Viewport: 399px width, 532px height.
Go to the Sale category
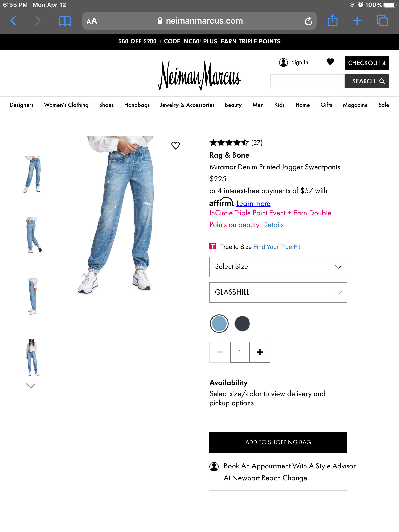[383, 105]
